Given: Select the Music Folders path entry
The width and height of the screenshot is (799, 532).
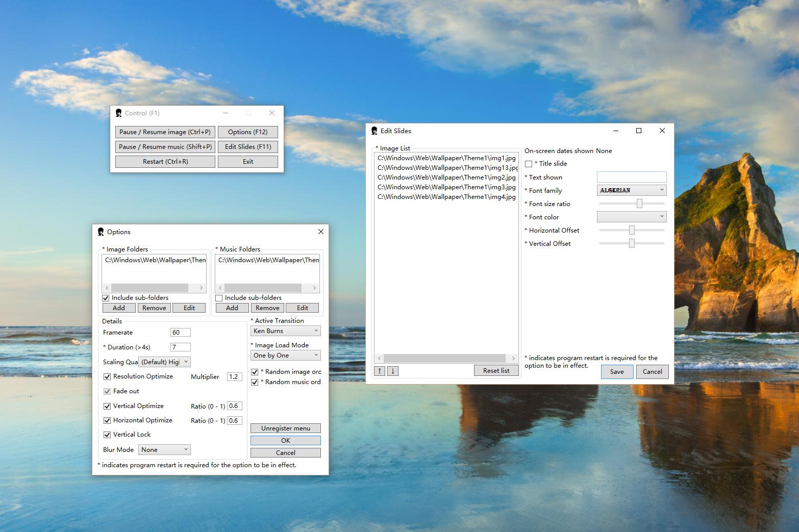Looking at the screenshot, I should (268, 260).
